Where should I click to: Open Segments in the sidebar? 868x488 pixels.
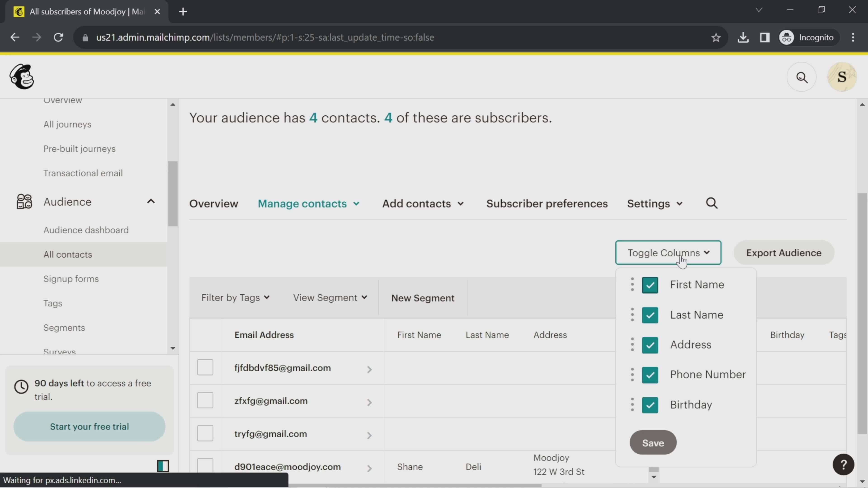(64, 328)
